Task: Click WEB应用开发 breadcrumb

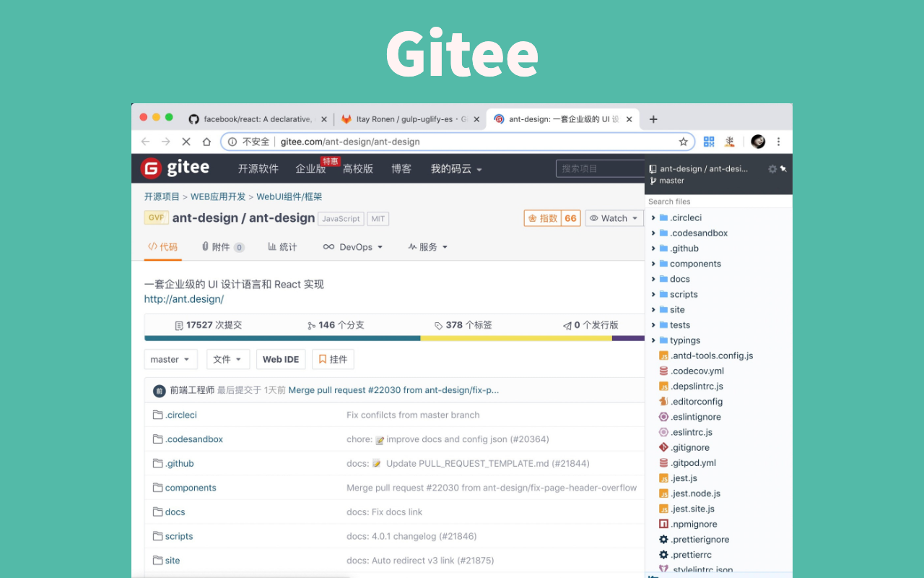Action: coord(218,197)
